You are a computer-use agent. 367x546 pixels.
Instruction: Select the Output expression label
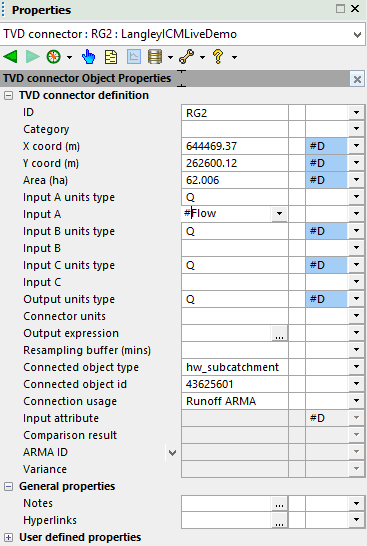point(71,333)
